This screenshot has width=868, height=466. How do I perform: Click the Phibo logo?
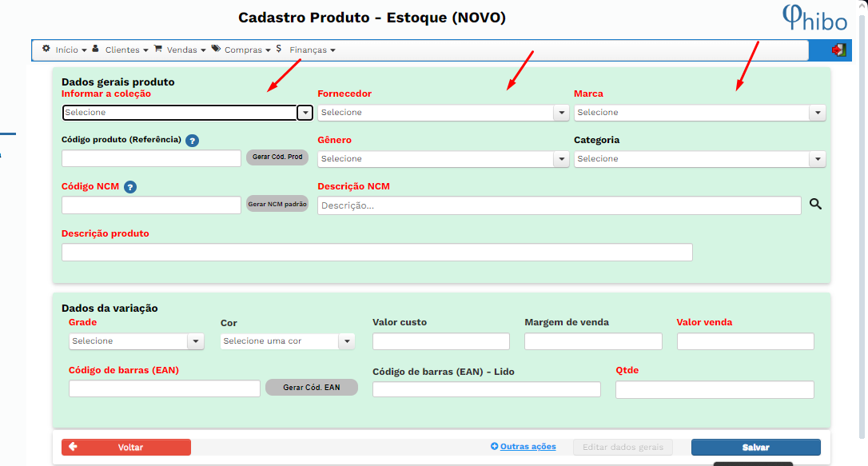(x=814, y=18)
